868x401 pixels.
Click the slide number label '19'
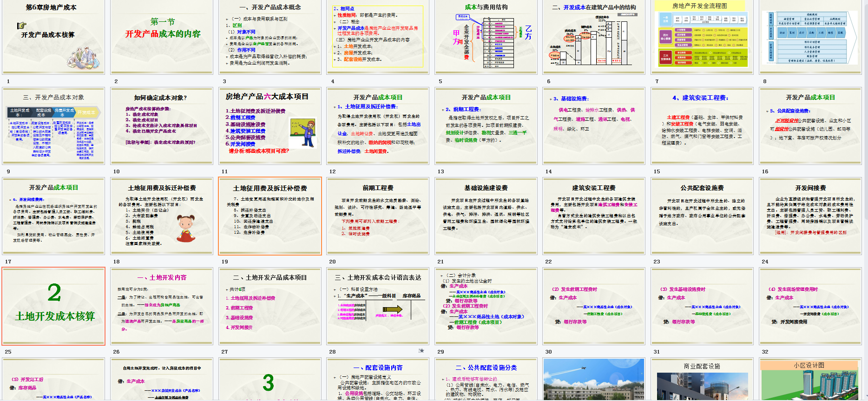224,262
